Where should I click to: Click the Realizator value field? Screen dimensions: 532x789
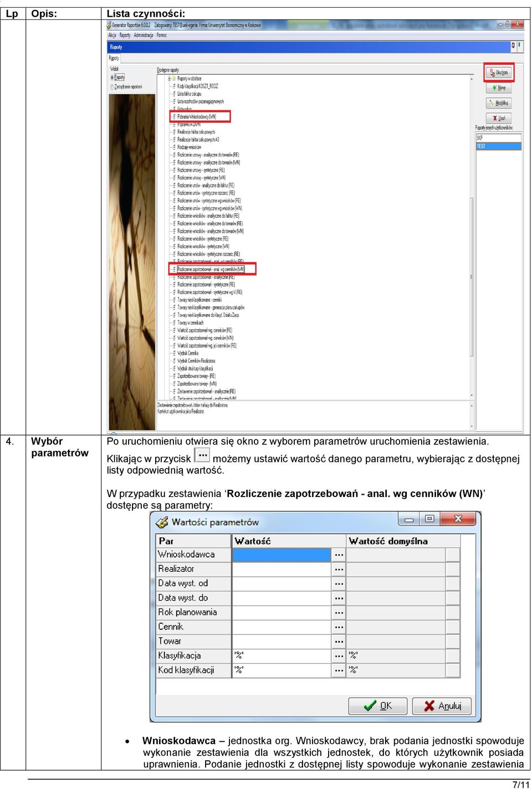pos(282,569)
